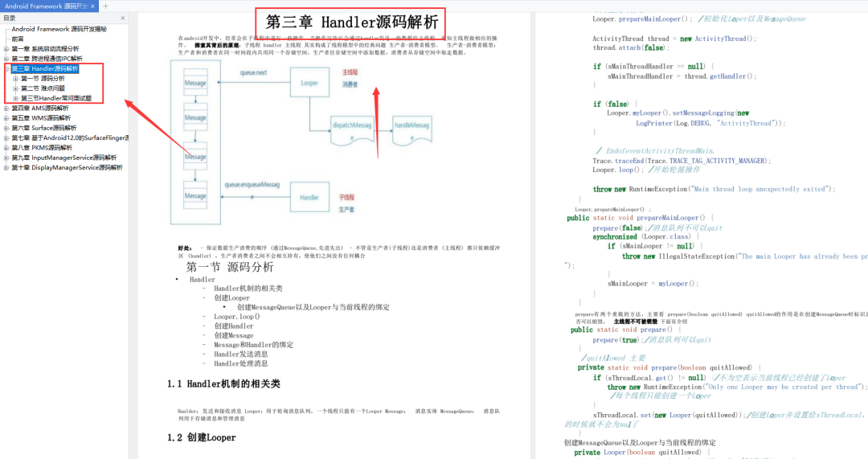Collapse 第三章 Handler源码解析 tree node
Image resolution: width=868 pixels, height=459 pixels.
[6, 68]
